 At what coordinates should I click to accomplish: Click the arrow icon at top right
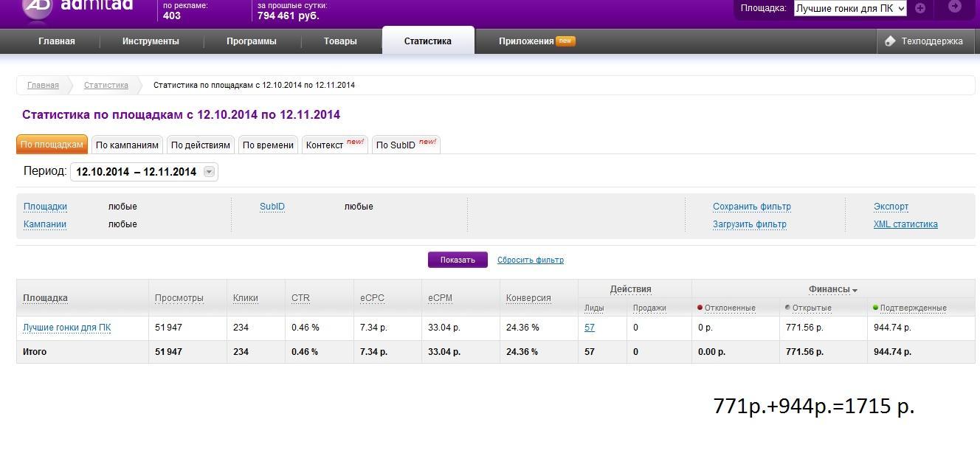pos(955,7)
